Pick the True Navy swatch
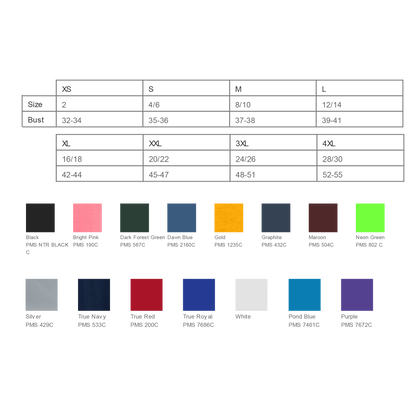 coord(94,295)
